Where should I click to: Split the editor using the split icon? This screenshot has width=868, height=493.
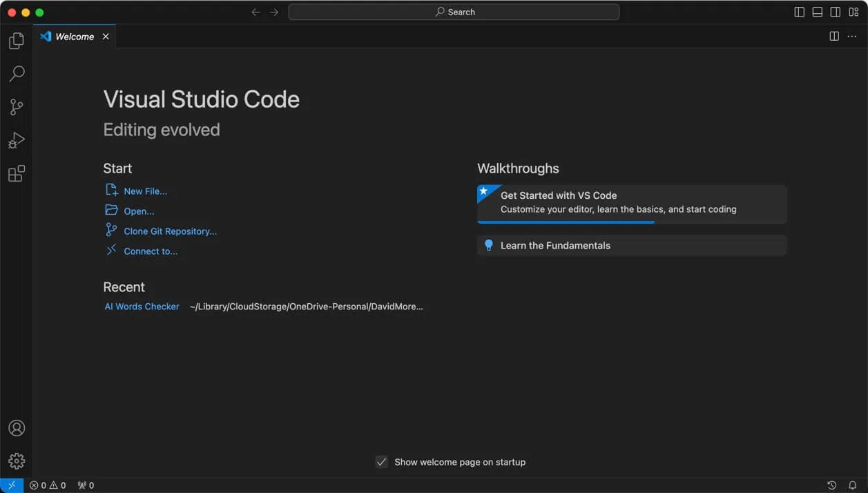834,36
